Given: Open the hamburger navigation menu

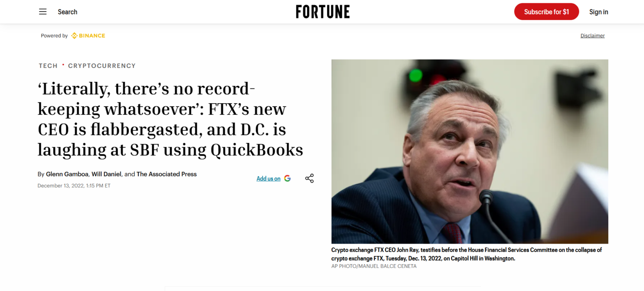Looking at the screenshot, I should point(43,12).
